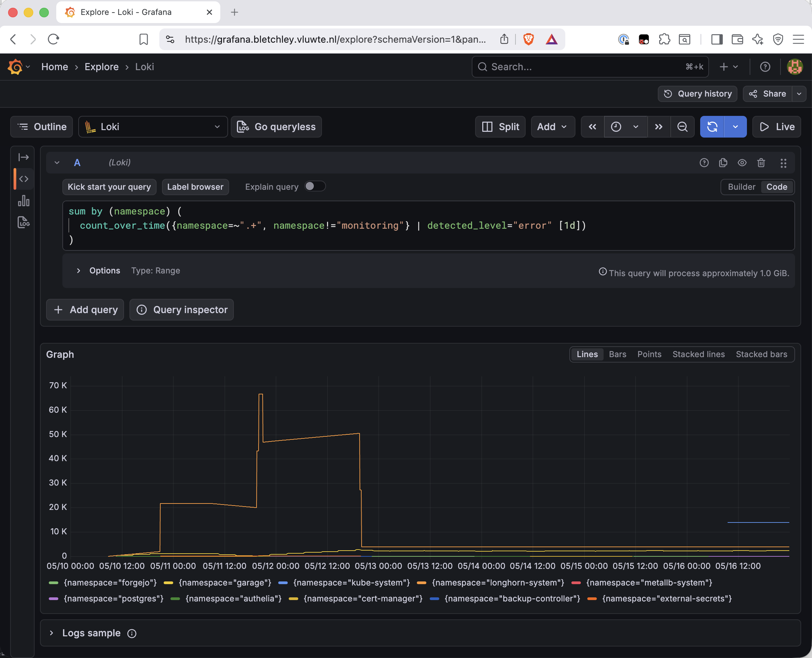Open the user avatar profile menu
This screenshot has height=658, width=812.
[x=795, y=67]
